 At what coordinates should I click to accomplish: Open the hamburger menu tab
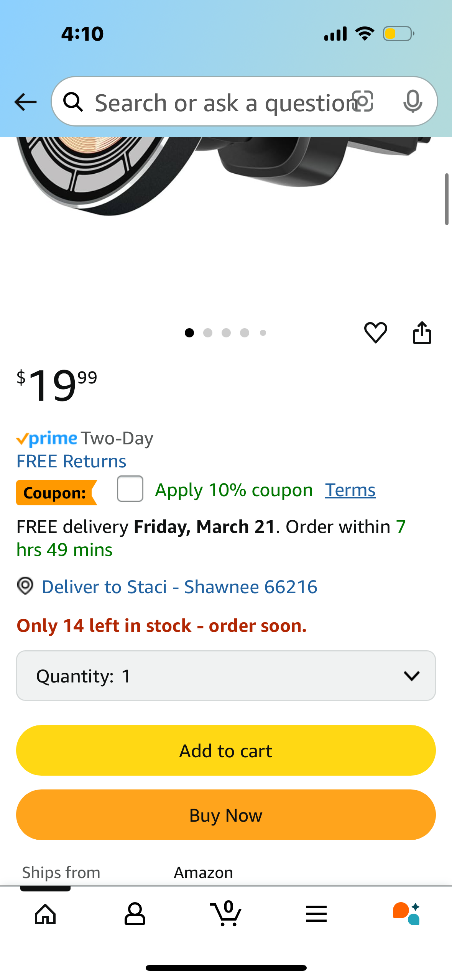[316, 914]
